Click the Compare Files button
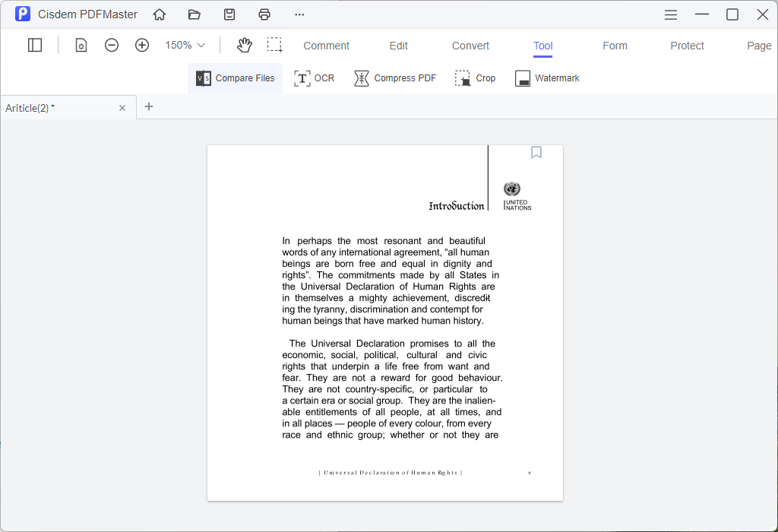The width and height of the screenshot is (778, 532). [x=236, y=78]
